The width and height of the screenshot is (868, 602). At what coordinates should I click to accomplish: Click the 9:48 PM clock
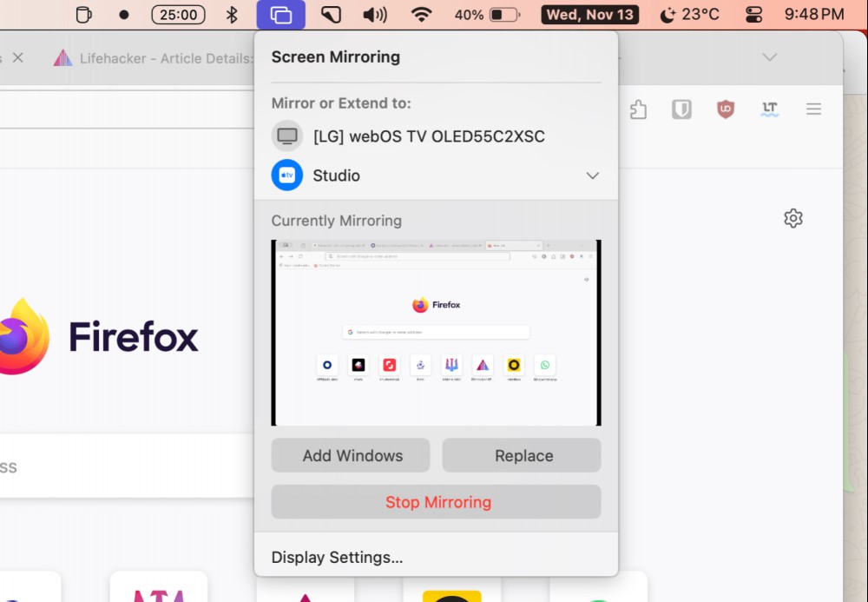click(x=814, y=15)
